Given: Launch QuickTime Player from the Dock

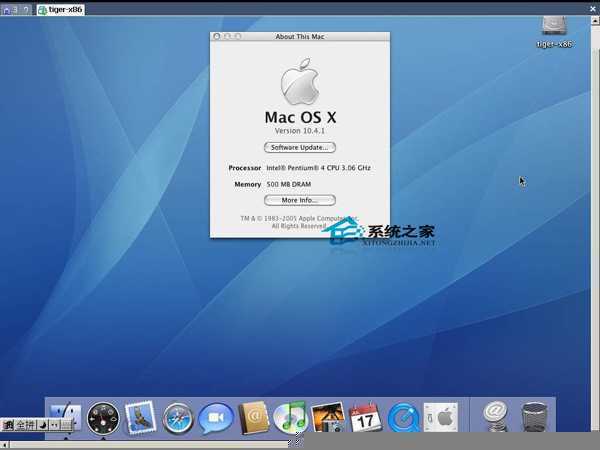Looking at the screenshot, I should point(403,418).
